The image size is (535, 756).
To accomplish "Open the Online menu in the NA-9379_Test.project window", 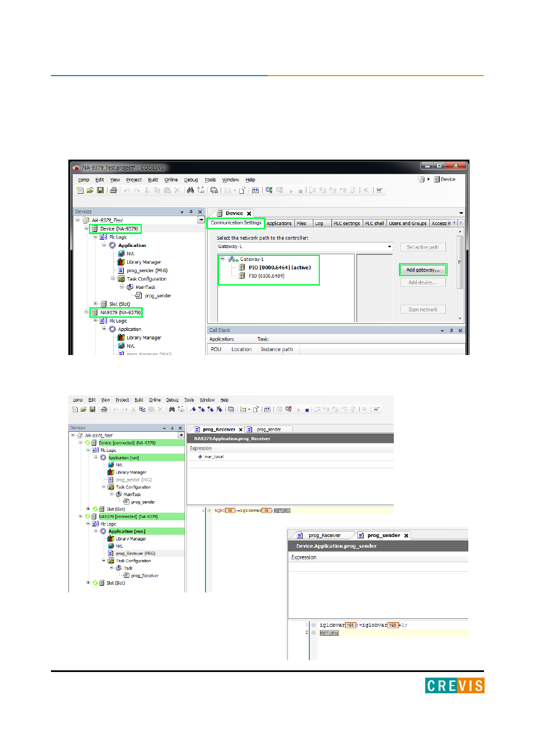I will [x=171, y=180].
